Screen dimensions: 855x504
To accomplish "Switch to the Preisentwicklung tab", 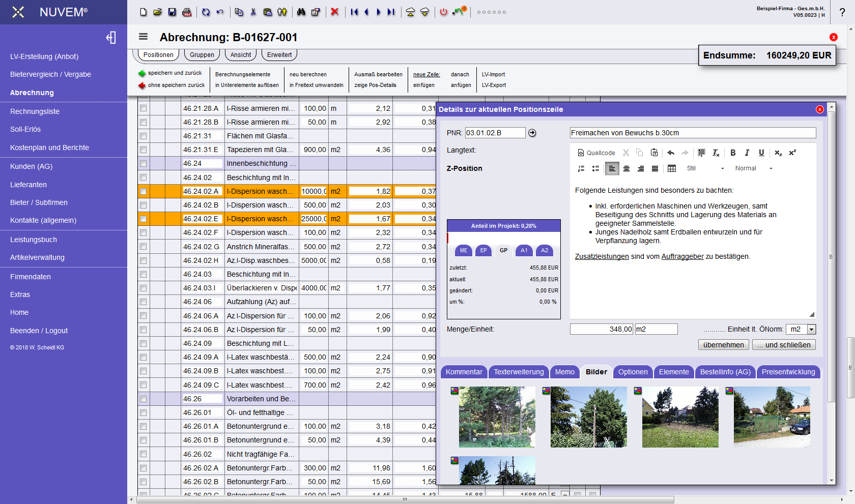I will pos(788,372).
